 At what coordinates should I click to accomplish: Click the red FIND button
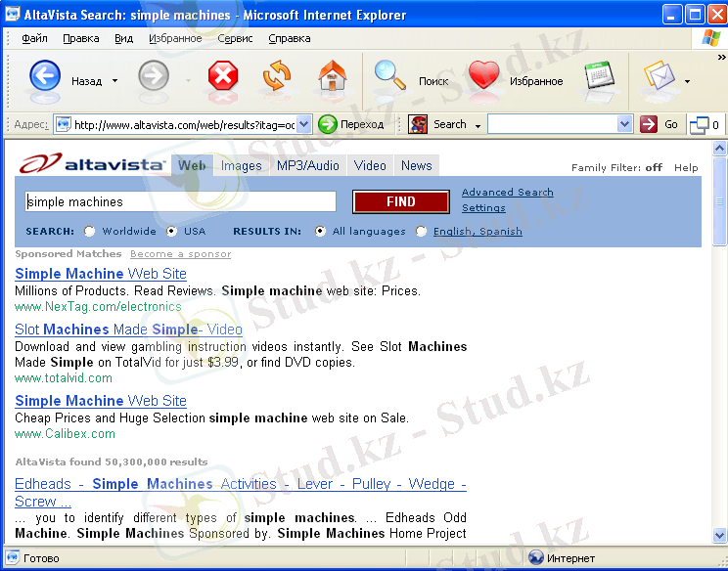click(x=401, y=201)
